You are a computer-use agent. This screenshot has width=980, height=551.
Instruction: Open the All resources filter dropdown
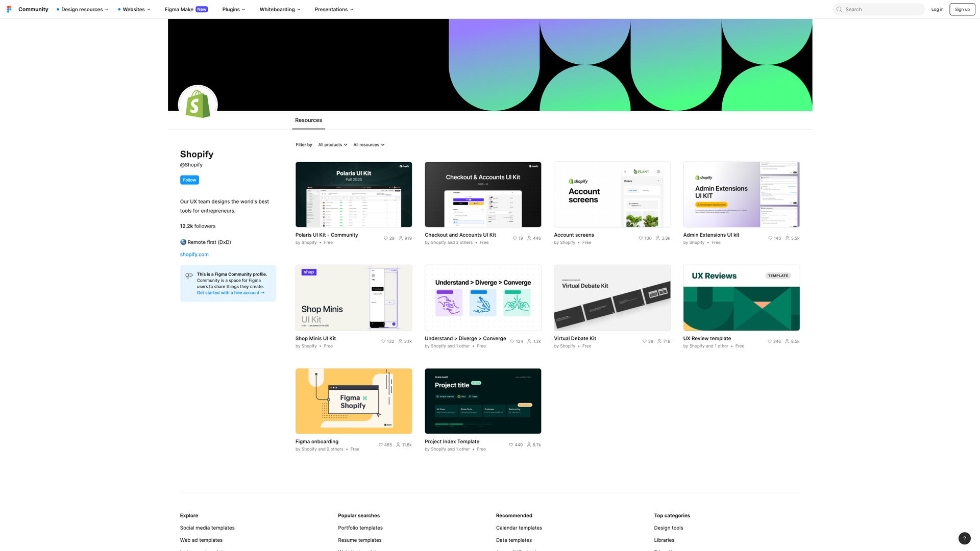(369, 145)
